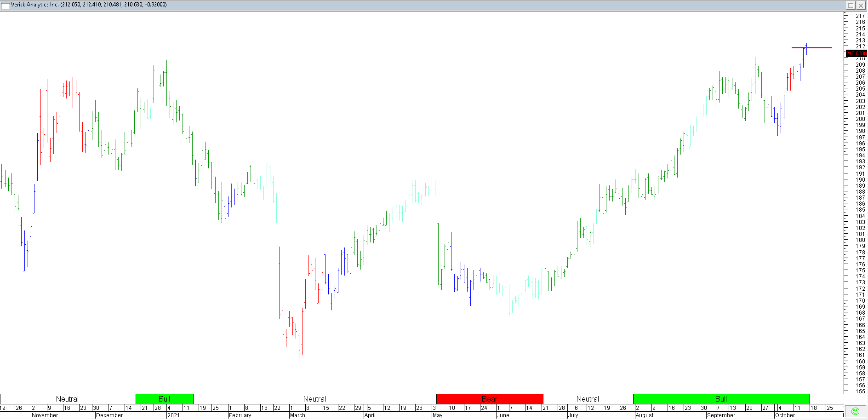Click the 180 value on price axis

tap(860, 240)
